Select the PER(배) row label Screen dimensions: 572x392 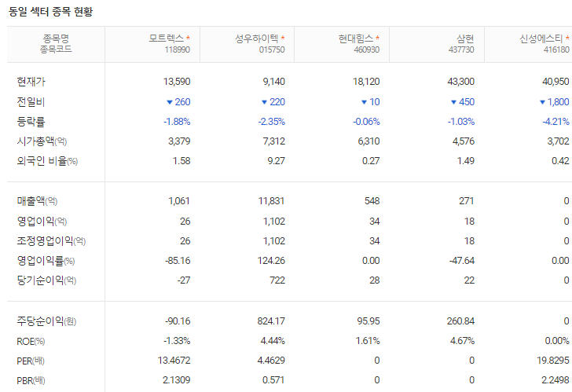(x=31, y=361)
